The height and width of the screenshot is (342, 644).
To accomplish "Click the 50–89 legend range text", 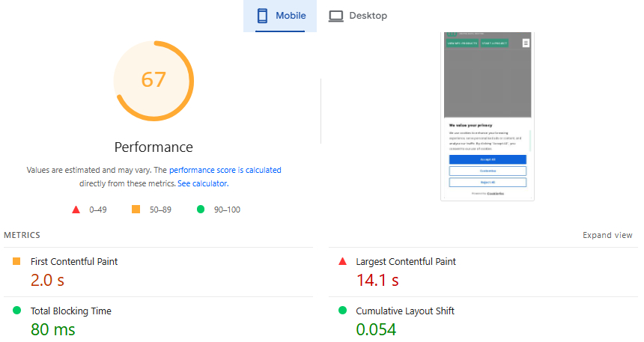I will point(160,210).
